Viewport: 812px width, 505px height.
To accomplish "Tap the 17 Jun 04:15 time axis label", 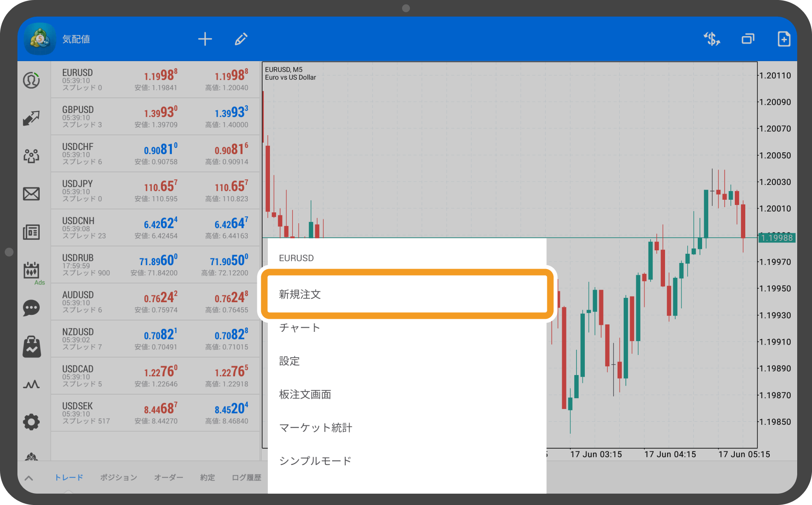I will coord(670,454).
